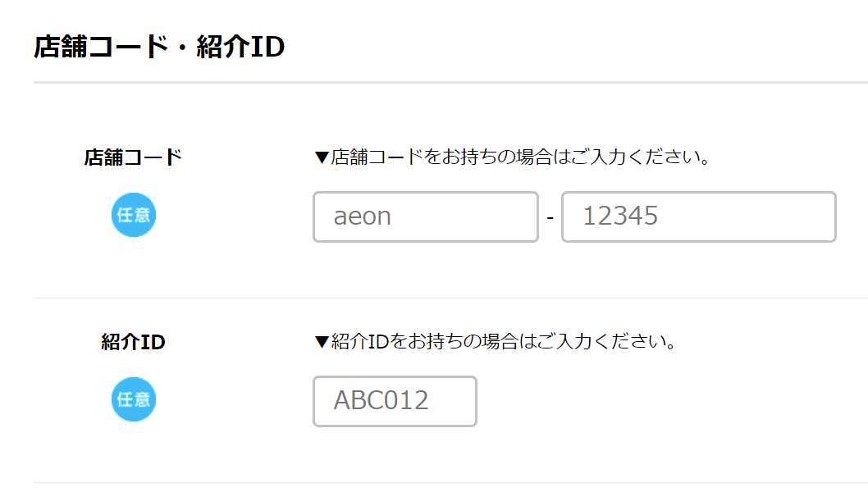The width and height of the screenshot is (868, 492).
Task: Click the 任意 badge under 紹介ID label
Action: click(x=133, y=399)
